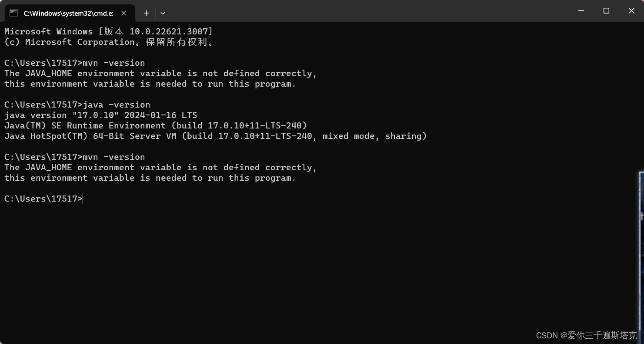
Task: Click the second mvn -version command text
Action: (114, 157)
